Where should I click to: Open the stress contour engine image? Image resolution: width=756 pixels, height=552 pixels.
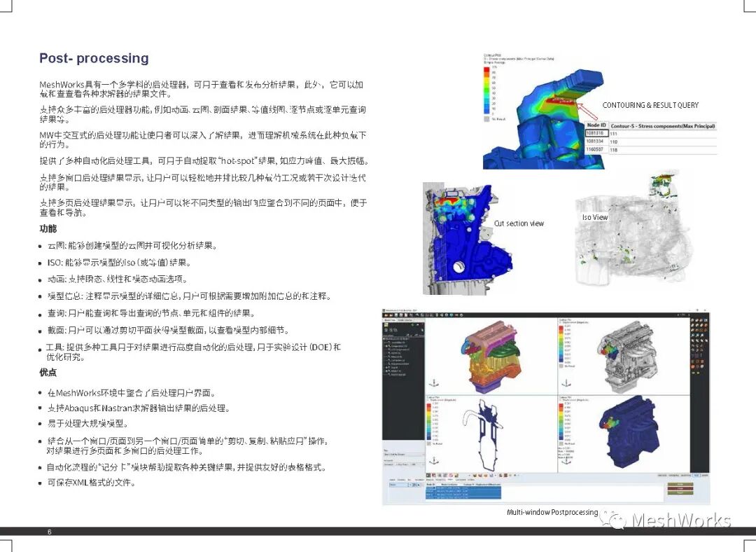542,118
